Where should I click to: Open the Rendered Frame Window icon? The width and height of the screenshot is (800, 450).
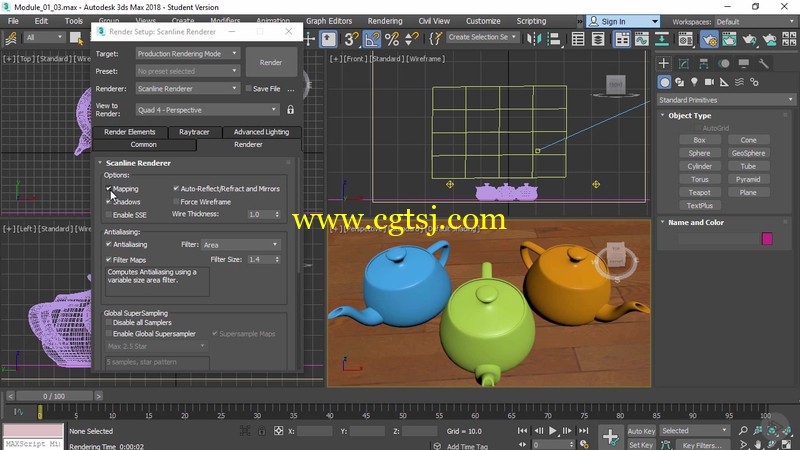[x=729, y=39]
